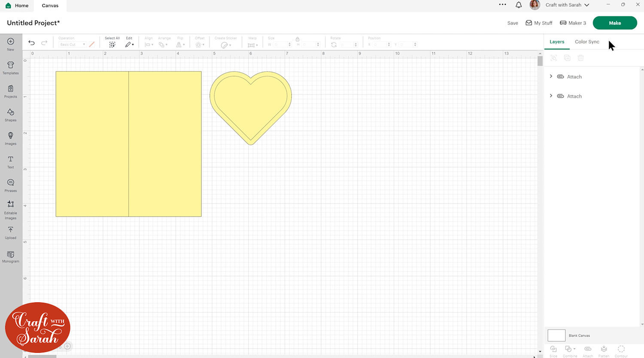This screenshot has width=644, height=358.
Task: Click the Y position input field
Action: point(408,45)
